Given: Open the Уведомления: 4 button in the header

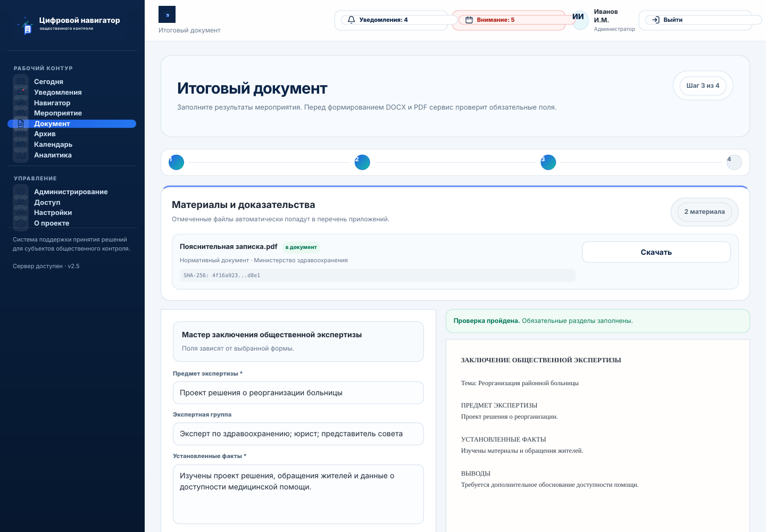Looking at the screenshot, I should tap(391, 20).
